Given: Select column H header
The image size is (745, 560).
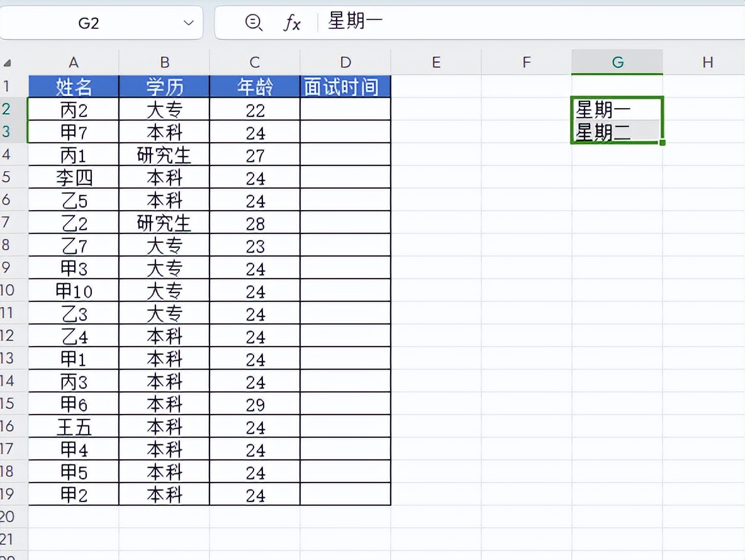Looking at the screenshot, I should click(707, 62).
